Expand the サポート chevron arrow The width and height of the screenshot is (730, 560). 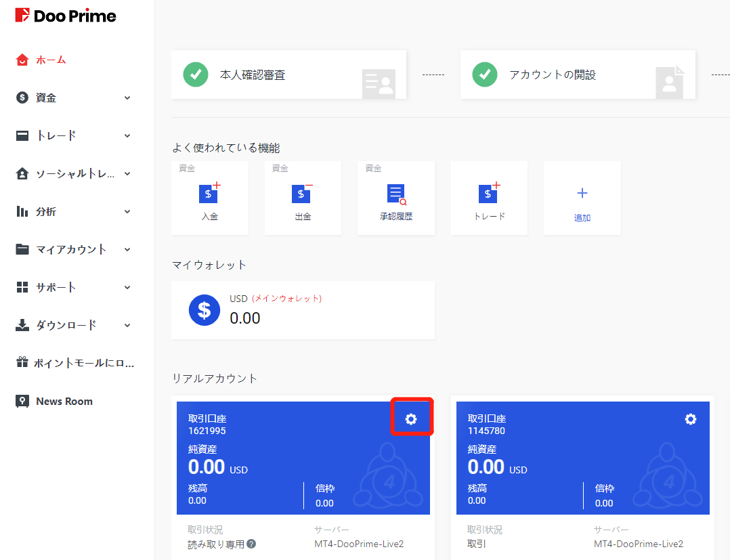127,287
